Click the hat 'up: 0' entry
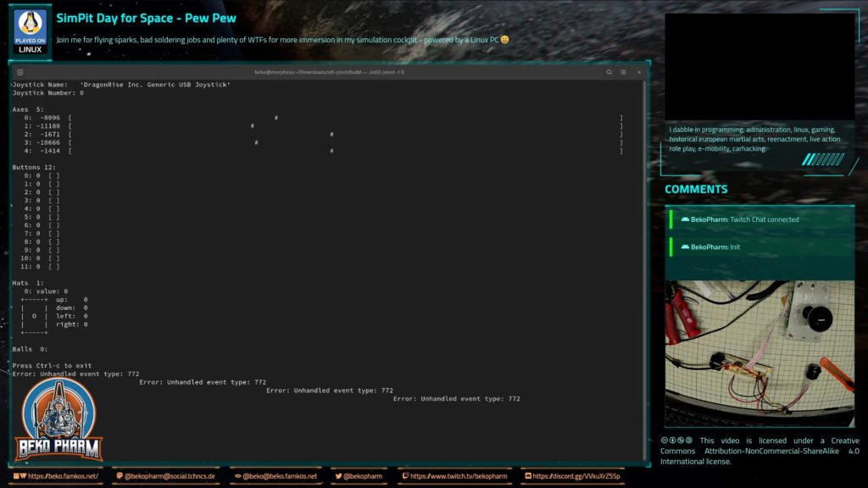 click(72, 299)
